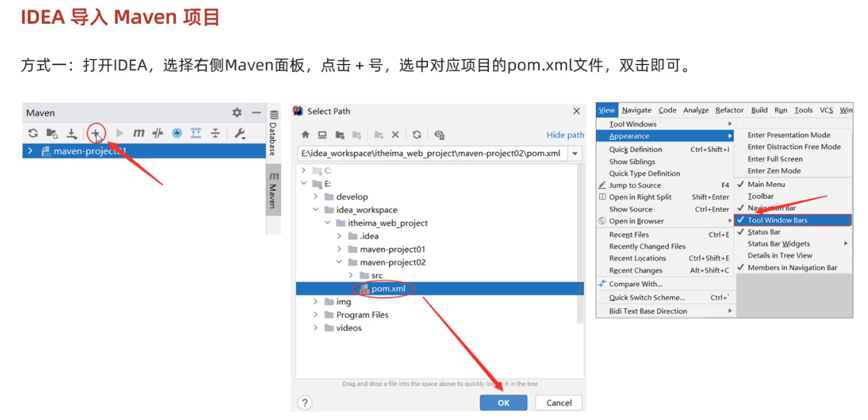Toggle Tool Window Bars checked item
Screen dimensions: 868x420
(x=793, y=220)
